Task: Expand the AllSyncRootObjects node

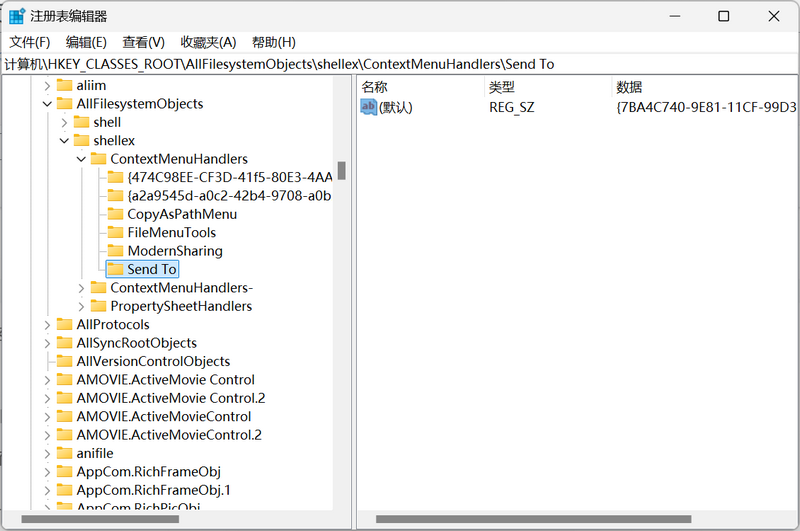Action: 47,343
